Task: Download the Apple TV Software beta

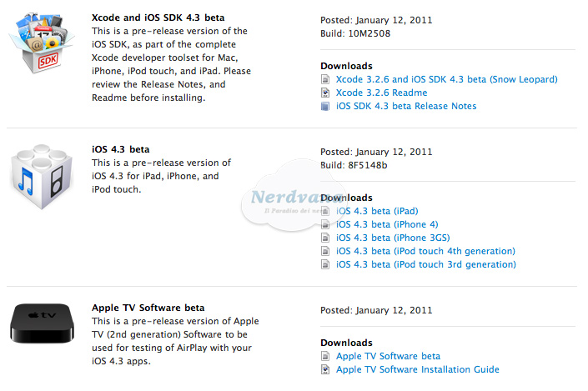Action: coord(388,356)
